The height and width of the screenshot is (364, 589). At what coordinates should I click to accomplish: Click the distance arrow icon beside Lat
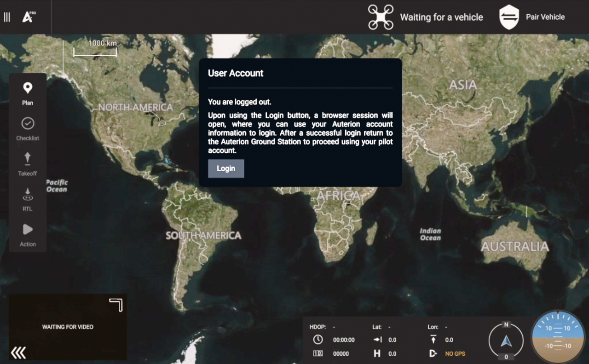[377, 340]
